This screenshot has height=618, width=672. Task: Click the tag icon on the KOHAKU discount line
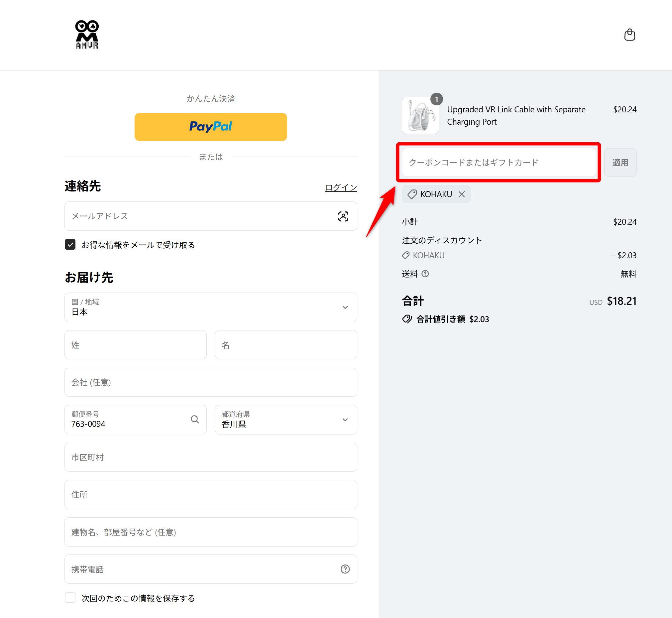405,256
